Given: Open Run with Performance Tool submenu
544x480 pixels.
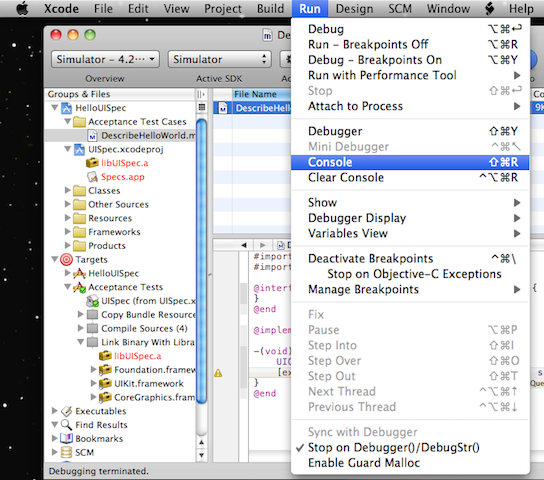Looking at the screenshot, I should coord(410,75).
